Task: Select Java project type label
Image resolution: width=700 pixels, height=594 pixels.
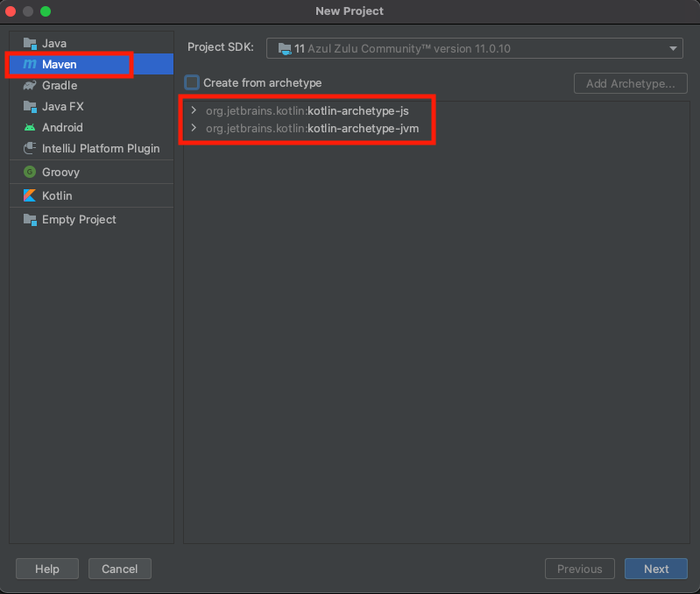Action: [x=54, y=43]
